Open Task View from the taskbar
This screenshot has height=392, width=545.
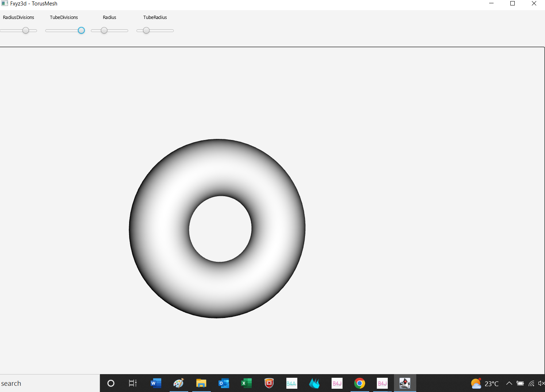click(133, 383)
